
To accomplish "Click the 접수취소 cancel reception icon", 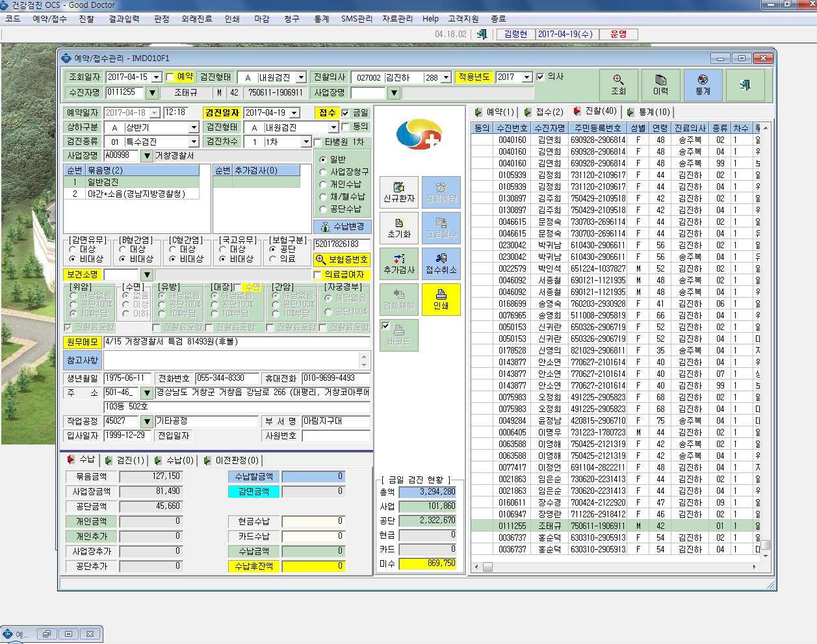I will (x=441, y=264).
